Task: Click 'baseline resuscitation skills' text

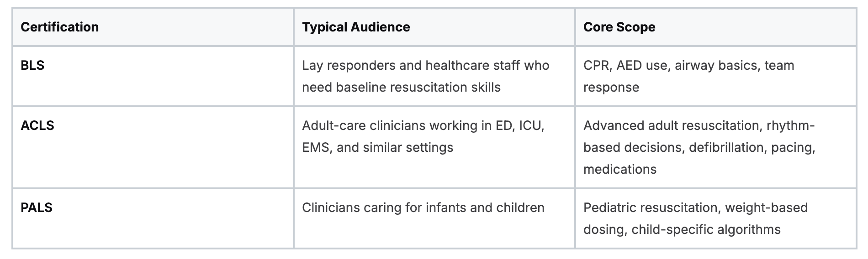Action: [418, 88]
